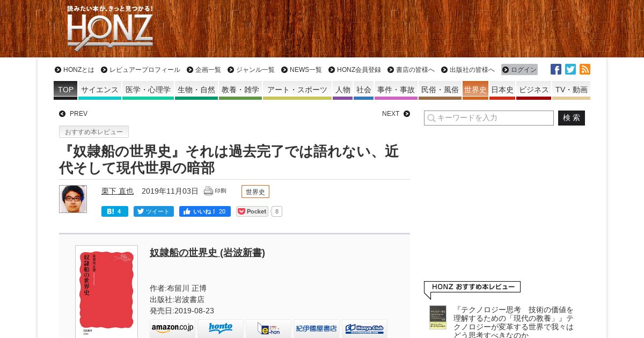
Task: Open the 出版社の皆様へ link
Action: tap(468, 70)
